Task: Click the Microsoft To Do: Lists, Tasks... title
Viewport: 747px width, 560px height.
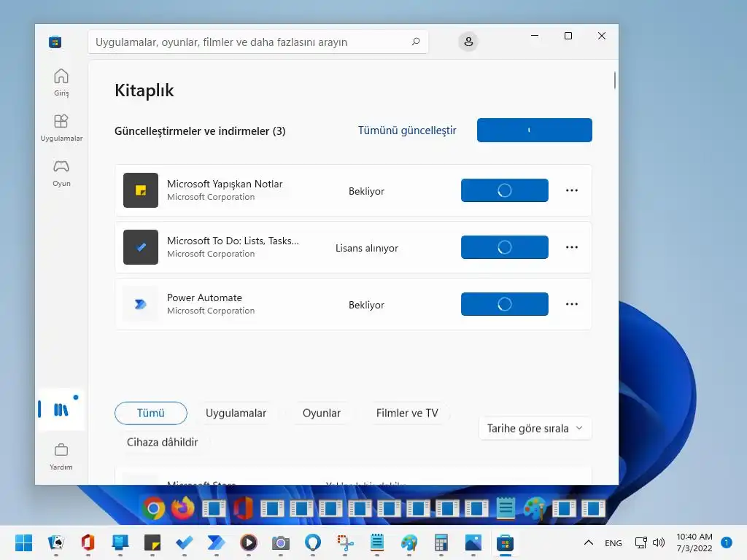Action: [x=233, y=241]
